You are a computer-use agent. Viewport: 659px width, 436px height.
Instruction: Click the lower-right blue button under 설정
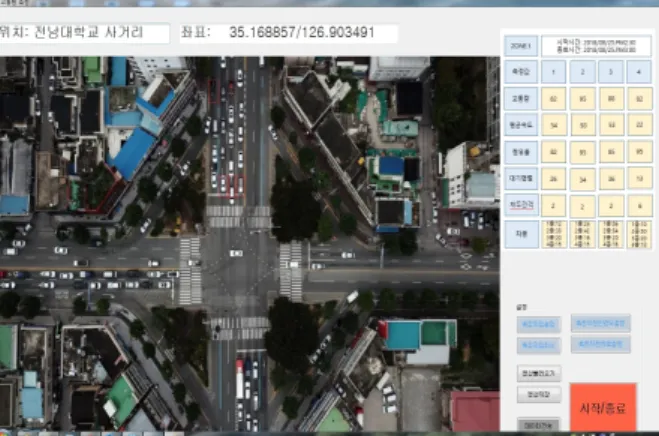click(600, 344)
